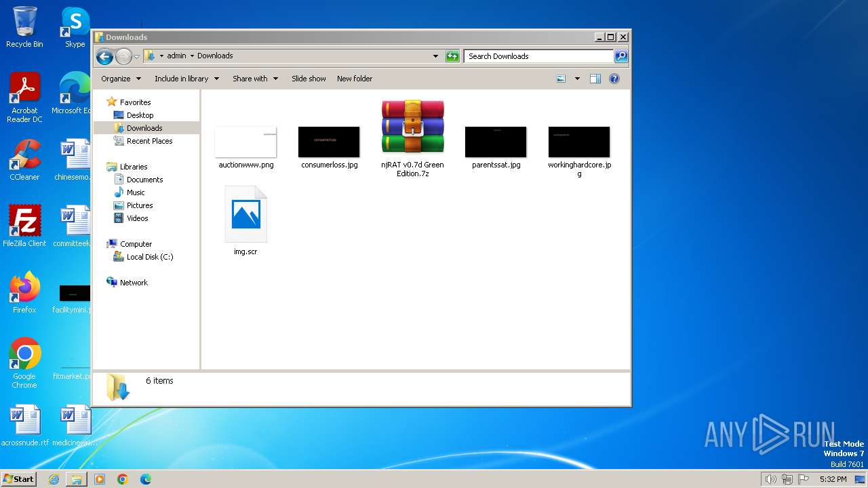The width and height of the screenshot is (868, 488).
Task: Open Recent Places in sidebar
Action: (x=149, y=141)
